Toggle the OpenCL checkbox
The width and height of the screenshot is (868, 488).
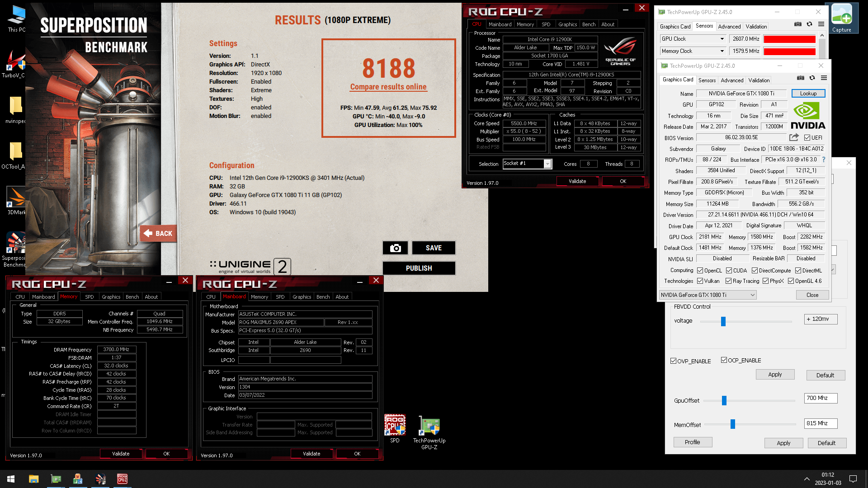pos(700,271)
